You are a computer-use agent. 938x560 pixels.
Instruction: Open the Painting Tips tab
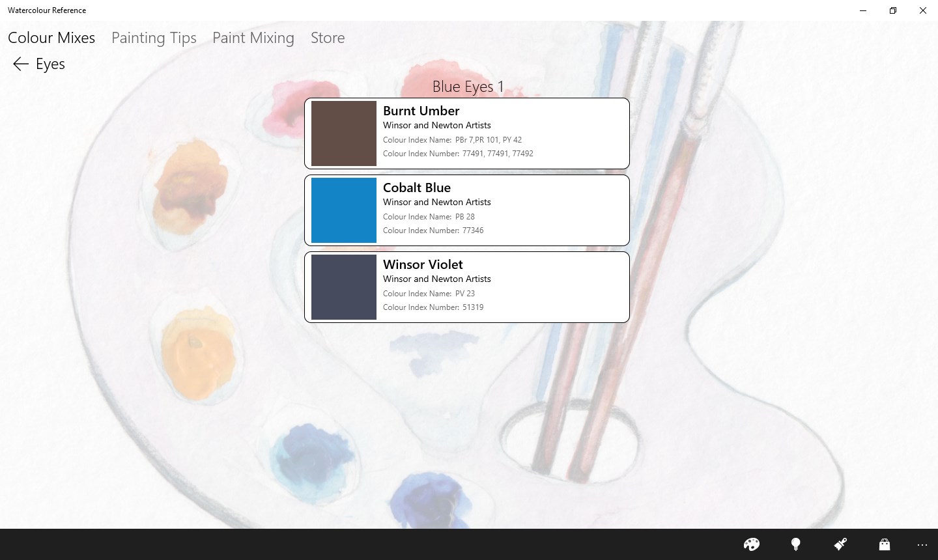tap(154, 38)
